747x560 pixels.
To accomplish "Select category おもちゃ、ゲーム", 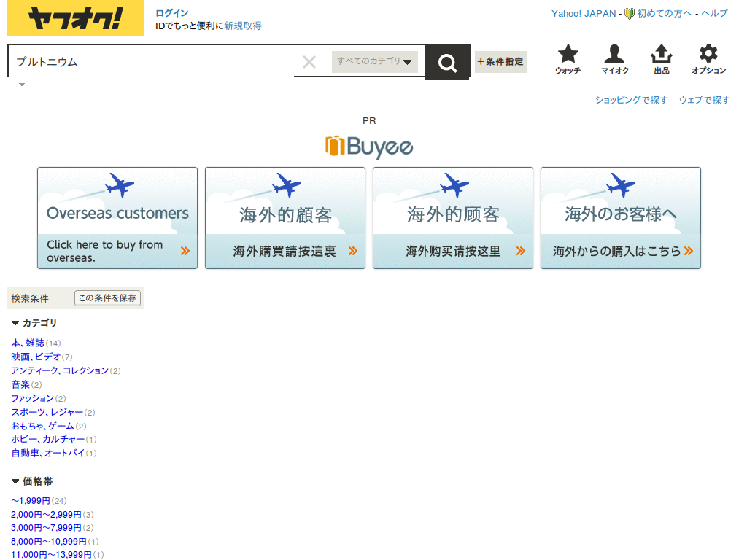I will point(42,426).
